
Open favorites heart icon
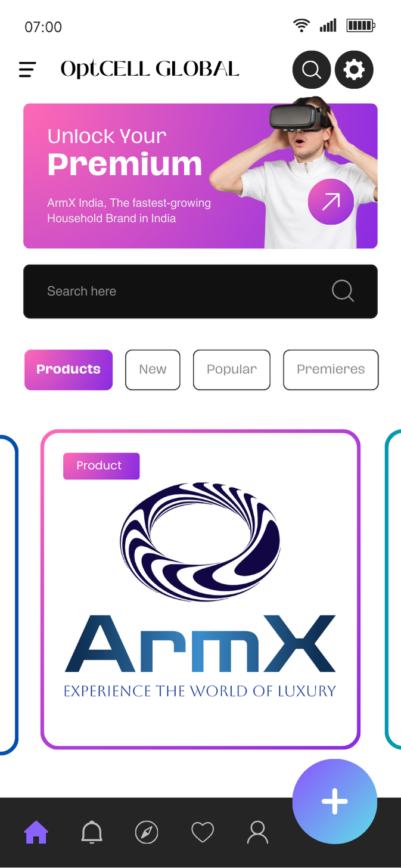[x=203, y=832]
